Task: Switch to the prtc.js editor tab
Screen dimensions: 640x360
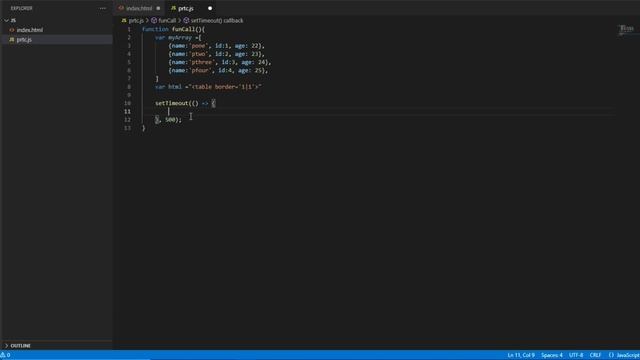Action: (186, 8)
